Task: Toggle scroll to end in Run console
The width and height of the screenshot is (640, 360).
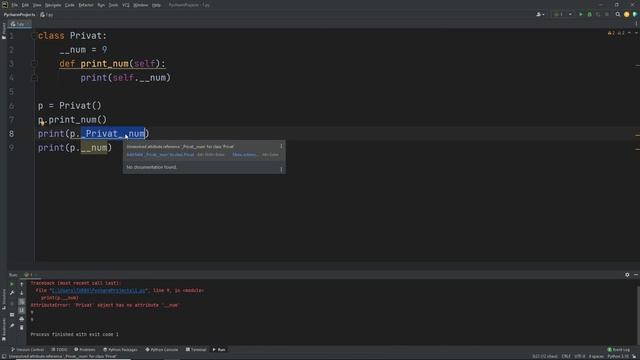Action: 22,311
